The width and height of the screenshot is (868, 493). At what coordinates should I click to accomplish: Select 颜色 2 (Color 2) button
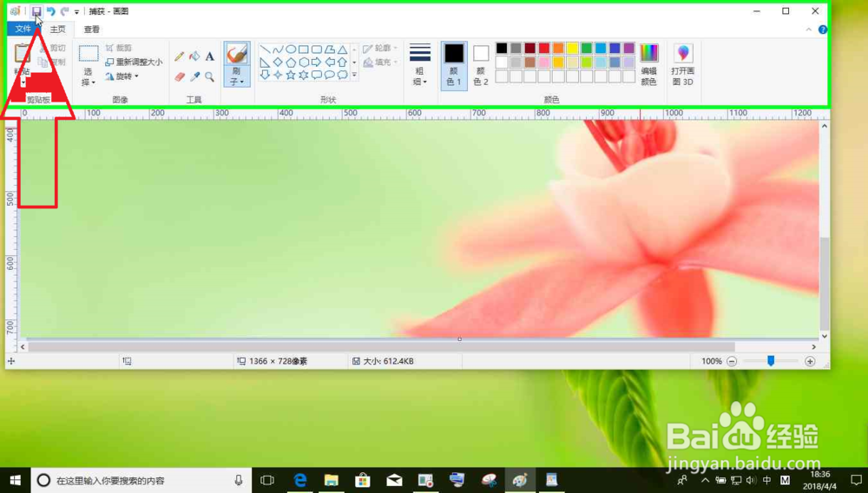pos(481,65)
